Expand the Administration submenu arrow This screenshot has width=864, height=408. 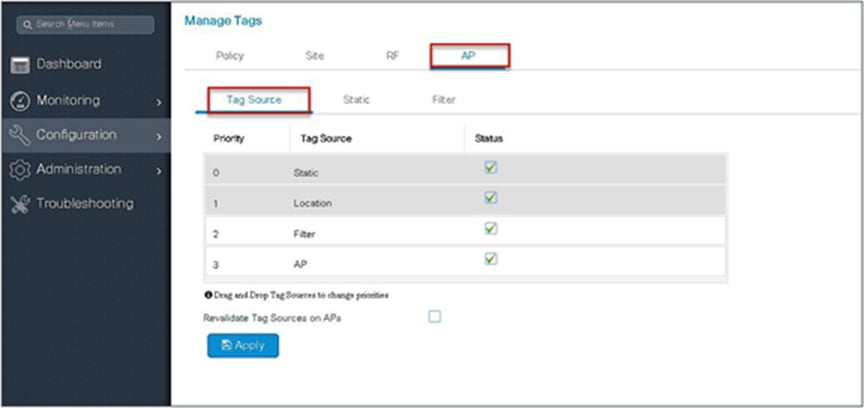159,171
